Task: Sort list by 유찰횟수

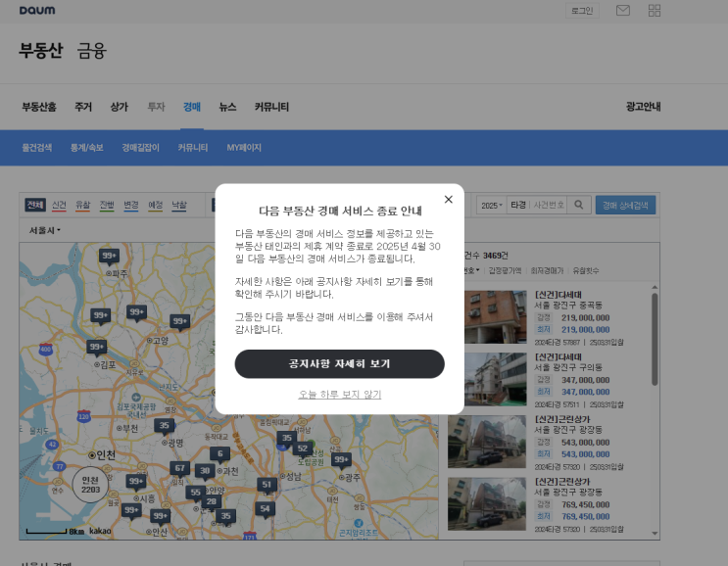Action: [x=586, y=271]
